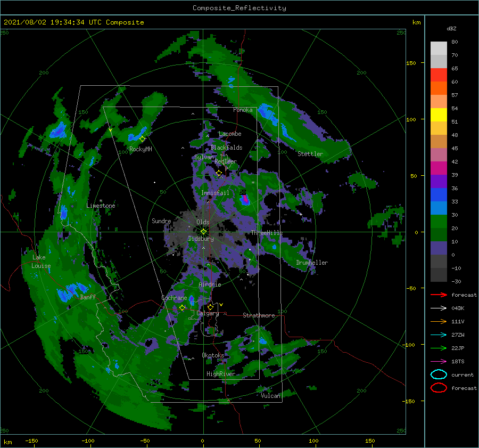The height and width of the screenshot is (448, 479).
Task: Click the Okotoks label
Action: (x=213, y=355)
